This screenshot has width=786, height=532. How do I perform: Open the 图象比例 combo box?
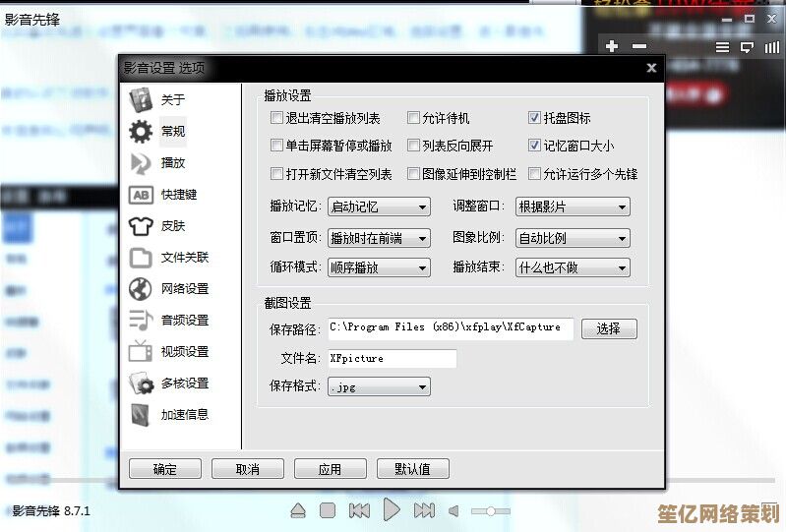[573, 238]
